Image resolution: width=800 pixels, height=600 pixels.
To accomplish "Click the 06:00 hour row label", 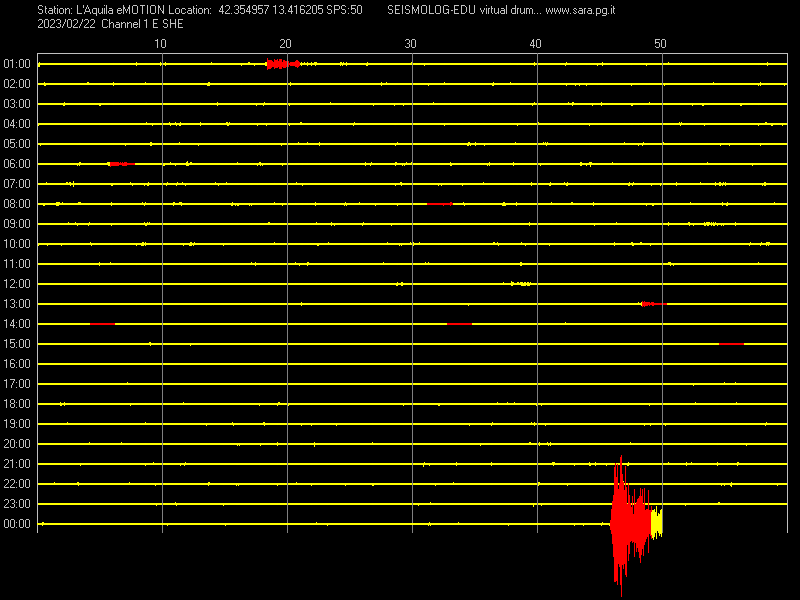I will tap(17, 164).
